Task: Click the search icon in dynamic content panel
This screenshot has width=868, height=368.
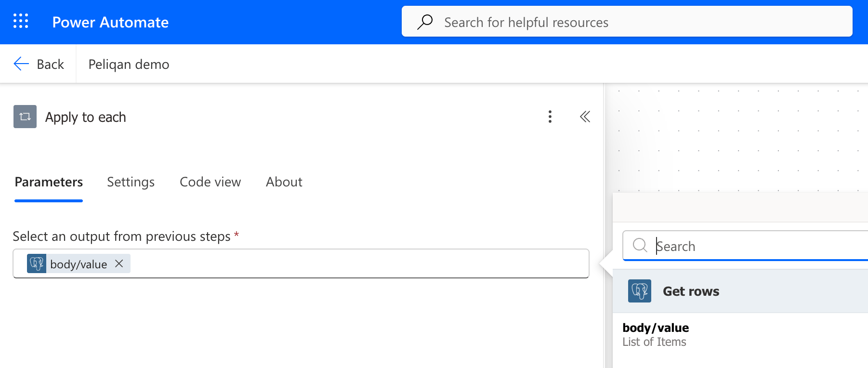Action: pos(640,245)
